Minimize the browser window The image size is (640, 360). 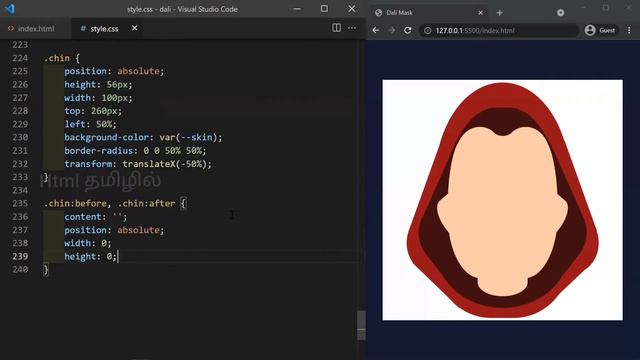tap(583, 8)
